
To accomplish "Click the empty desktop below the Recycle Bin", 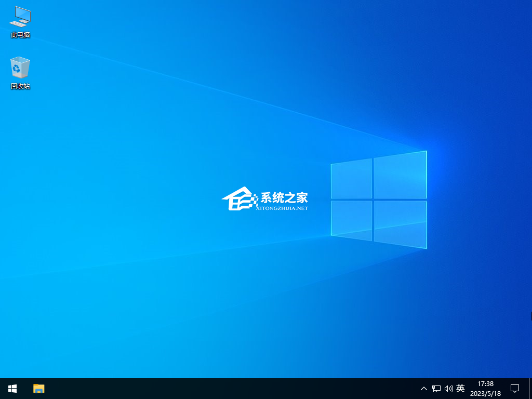I will (20, 156).
